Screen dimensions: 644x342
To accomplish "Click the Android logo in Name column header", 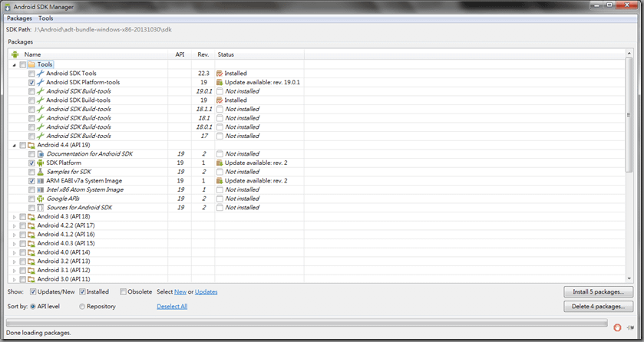I will (x=15, y=54).
